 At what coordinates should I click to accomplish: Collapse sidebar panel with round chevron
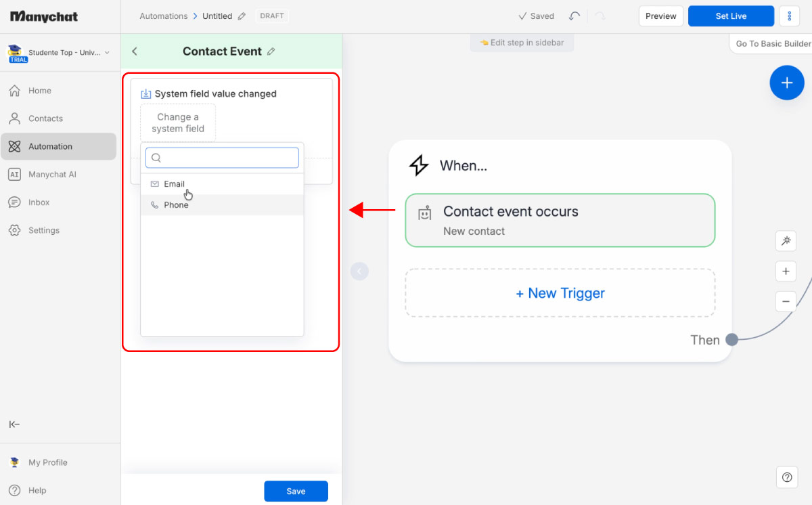pyautogui.click(x=359, y=271)
